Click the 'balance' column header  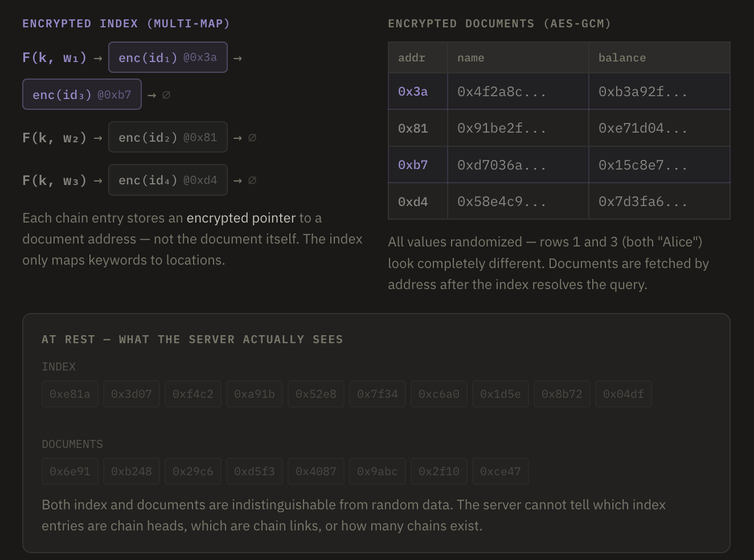pos(622,57)
